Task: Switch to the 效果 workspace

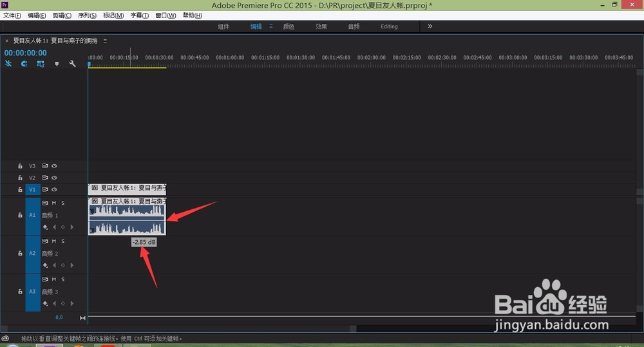Action: click(x=321, y=26)
